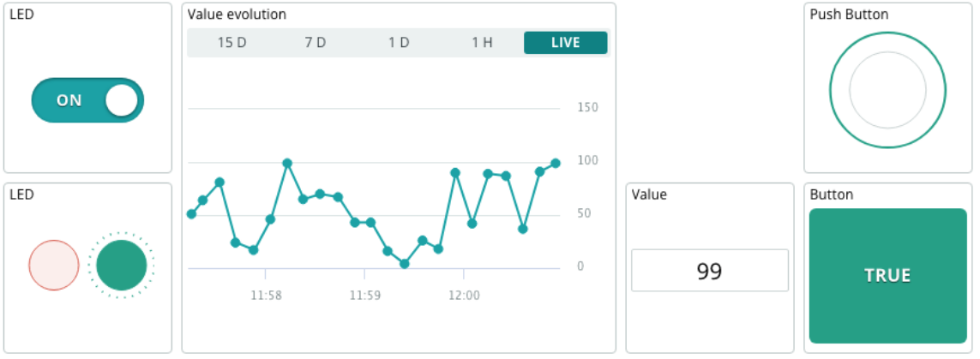
Task: Click the green LED indicator circle
Action: 122,266
